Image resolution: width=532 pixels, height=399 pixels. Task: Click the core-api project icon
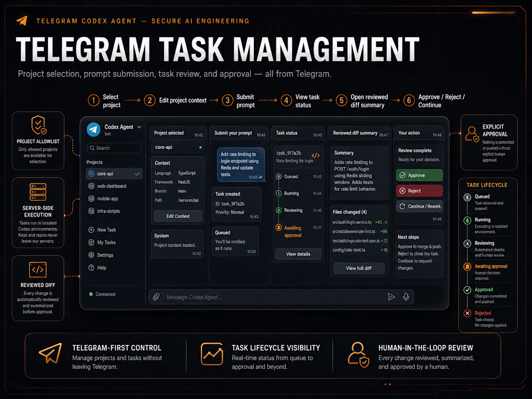91,174
